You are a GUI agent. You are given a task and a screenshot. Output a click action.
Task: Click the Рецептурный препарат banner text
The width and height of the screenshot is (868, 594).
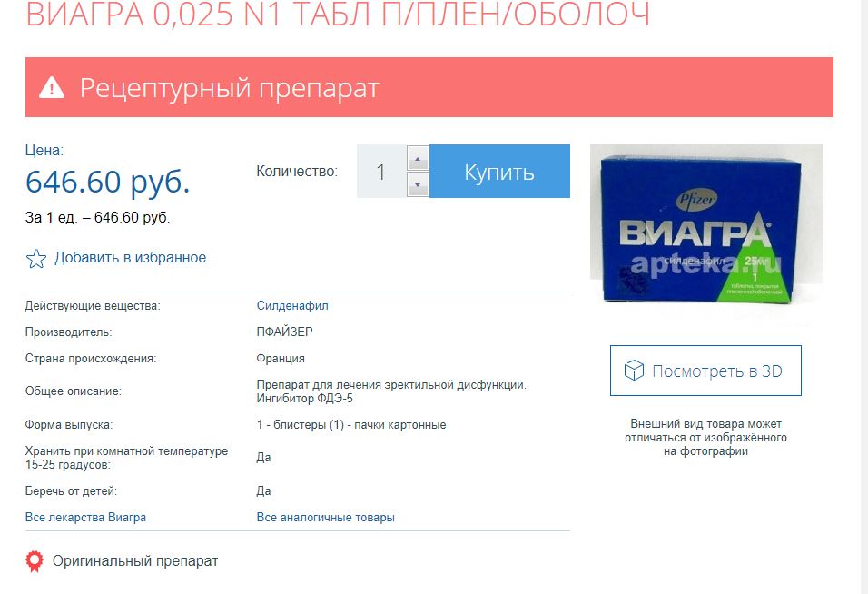point(229,88)
